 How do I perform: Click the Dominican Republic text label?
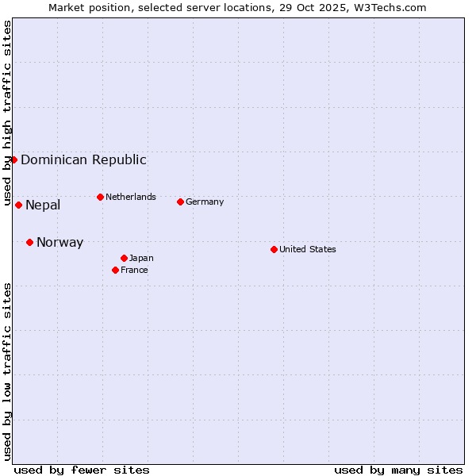point(83,159)
